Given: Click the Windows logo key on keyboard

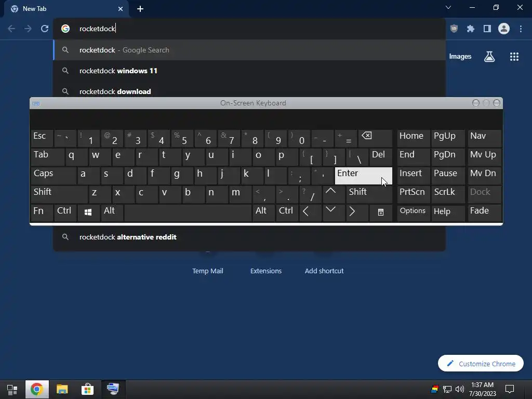Looking at the screenshot, I should pos(88,212).
